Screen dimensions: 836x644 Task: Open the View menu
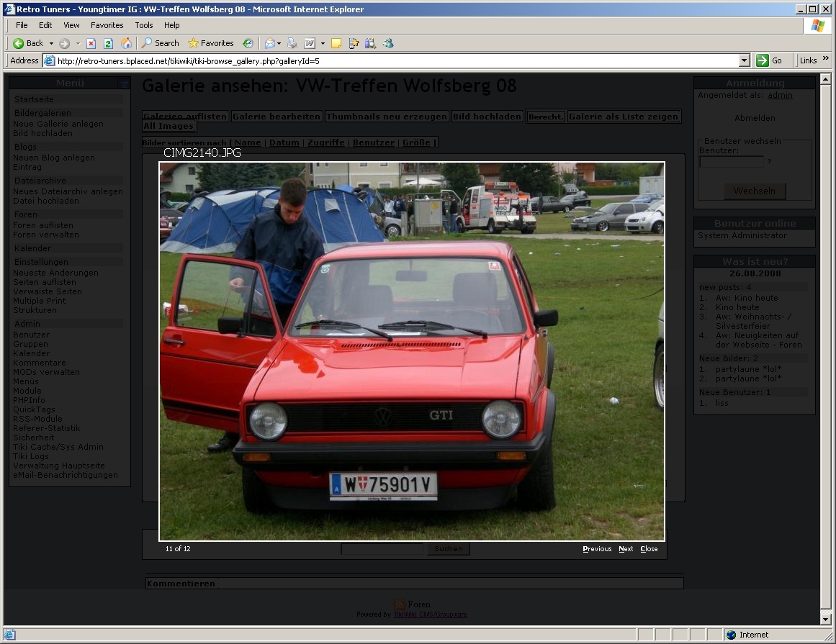click(71, 25)
